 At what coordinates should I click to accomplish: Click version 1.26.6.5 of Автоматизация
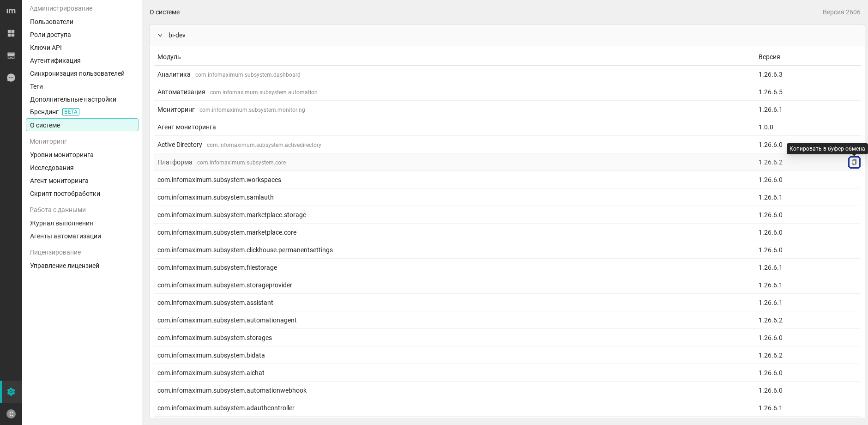click(x=771, y=92)
